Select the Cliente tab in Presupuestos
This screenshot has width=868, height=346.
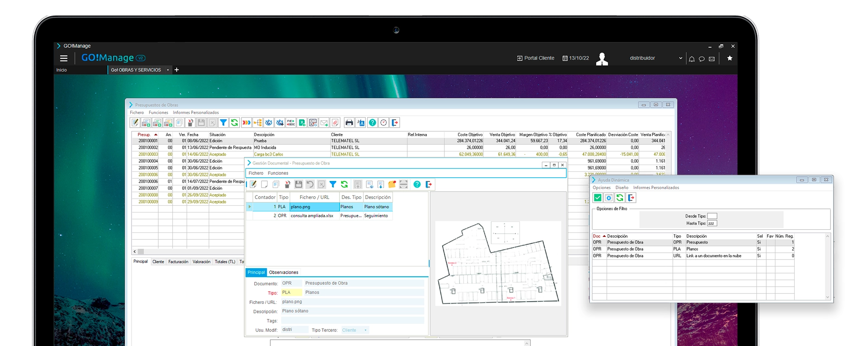(158, 261)
